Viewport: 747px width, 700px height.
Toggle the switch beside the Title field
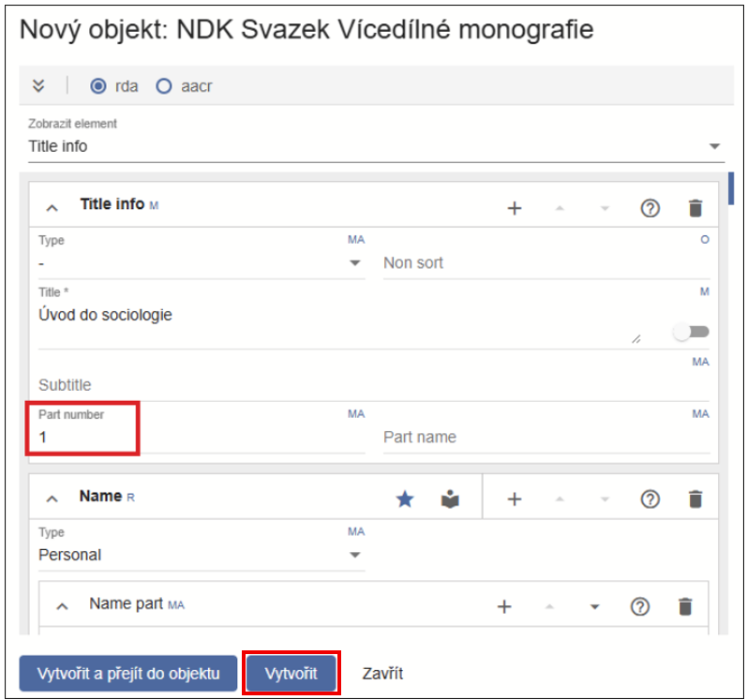691,332
